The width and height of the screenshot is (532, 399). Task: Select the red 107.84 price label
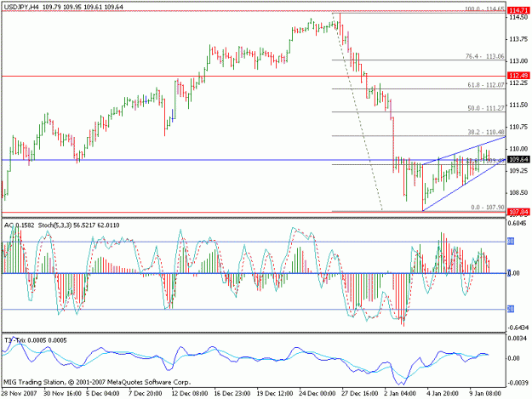pyautogui.click(x=518, y=212)
